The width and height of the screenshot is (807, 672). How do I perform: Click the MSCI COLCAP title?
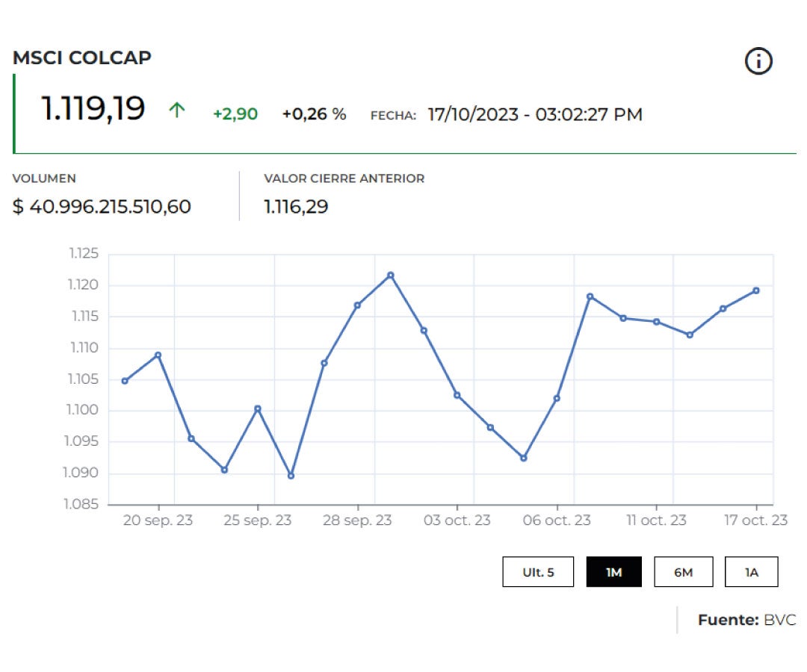pos(82,57)
